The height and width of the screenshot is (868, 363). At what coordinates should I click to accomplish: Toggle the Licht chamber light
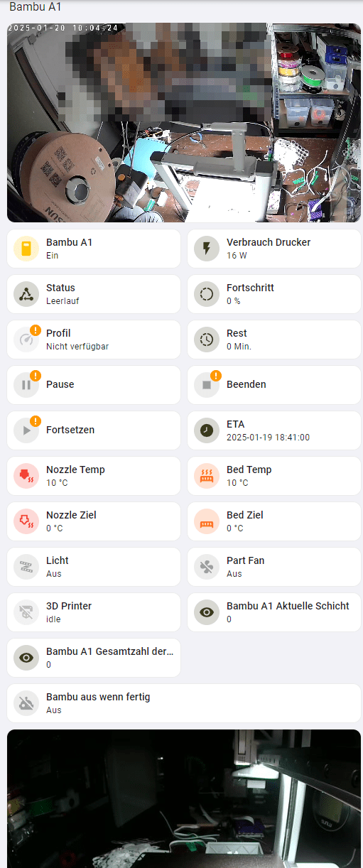click(x=94, y=567)
